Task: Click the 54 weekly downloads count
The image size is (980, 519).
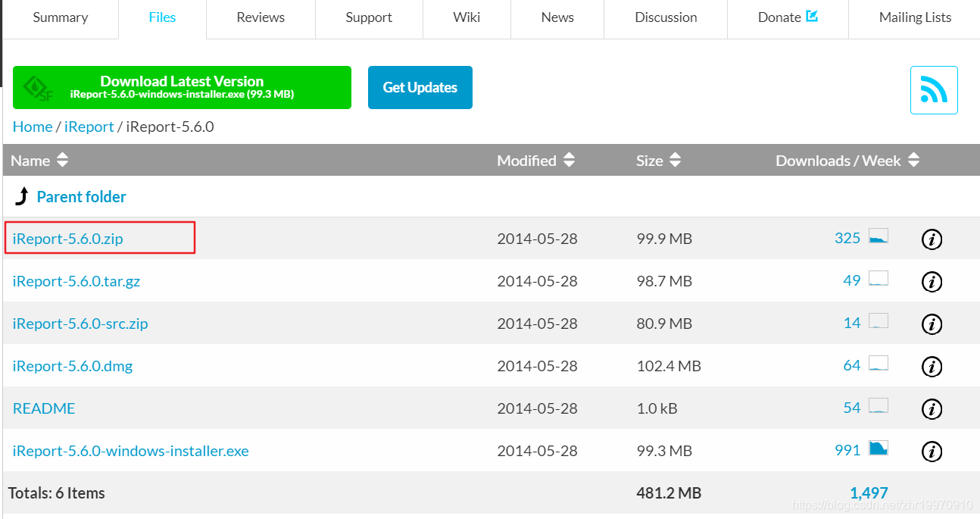Action: coord(852,408)
